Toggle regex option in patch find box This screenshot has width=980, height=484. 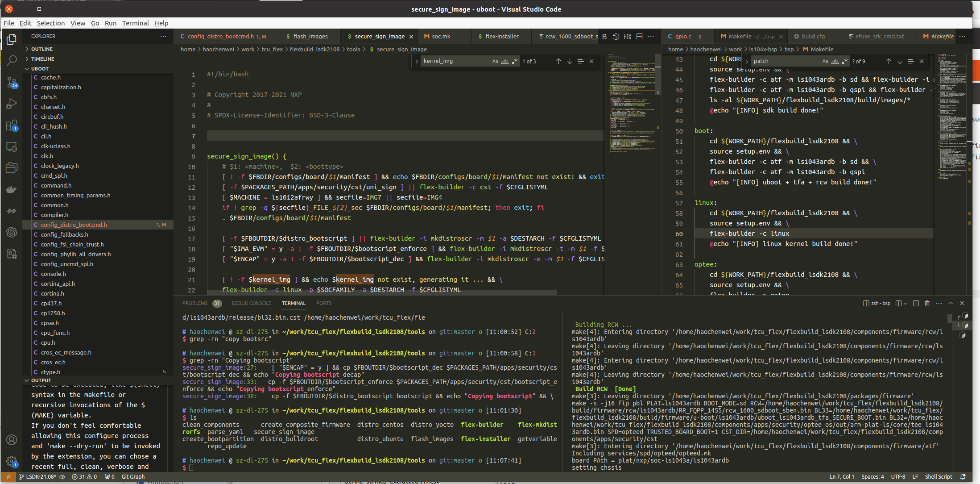pos(845,61)
